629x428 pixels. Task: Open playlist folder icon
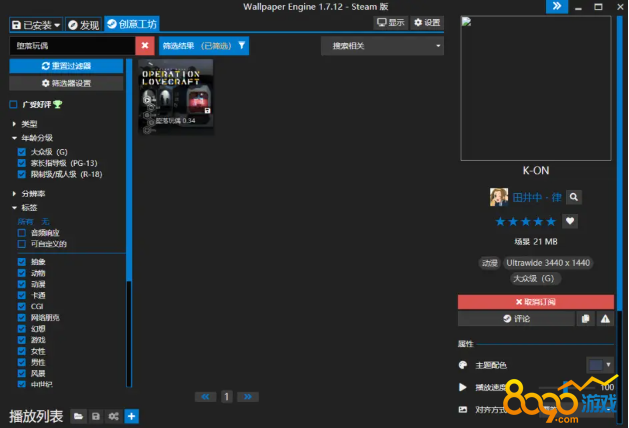click(78, 416)
